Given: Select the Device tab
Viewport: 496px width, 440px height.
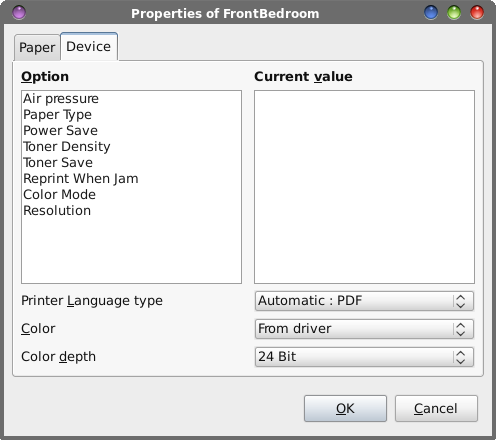Looking at the screenshot, I should click(89, 47).
